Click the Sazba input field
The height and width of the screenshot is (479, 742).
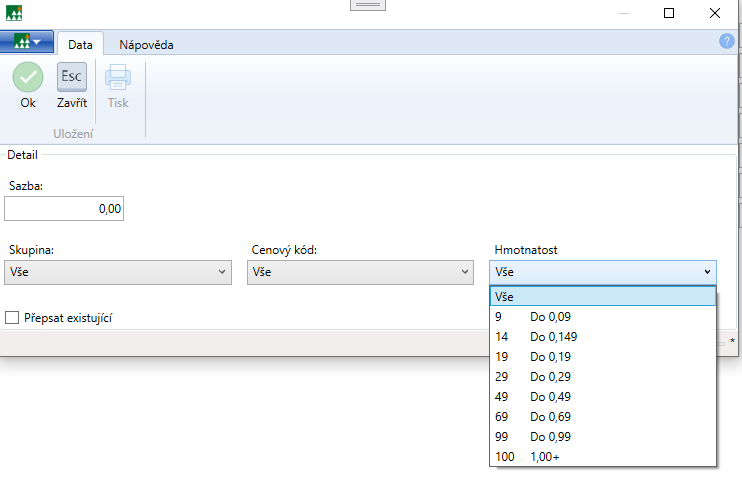tap(64, 209)
